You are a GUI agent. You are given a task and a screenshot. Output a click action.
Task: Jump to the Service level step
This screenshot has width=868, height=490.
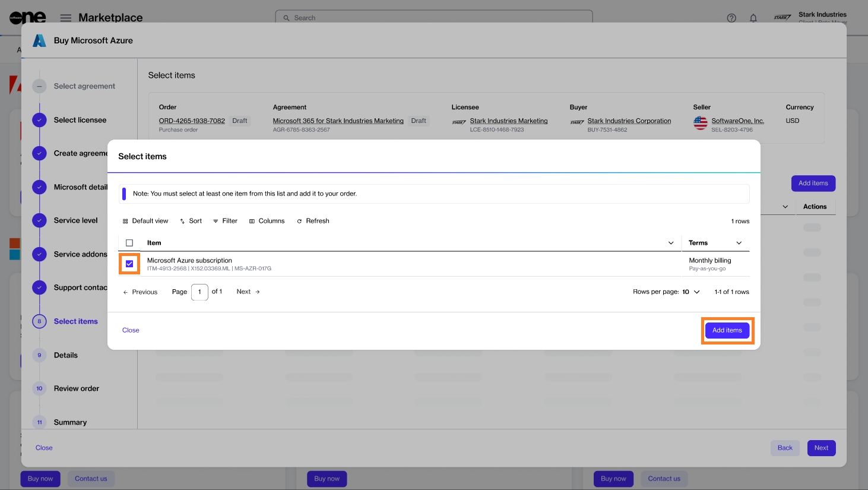coord(75,220)
